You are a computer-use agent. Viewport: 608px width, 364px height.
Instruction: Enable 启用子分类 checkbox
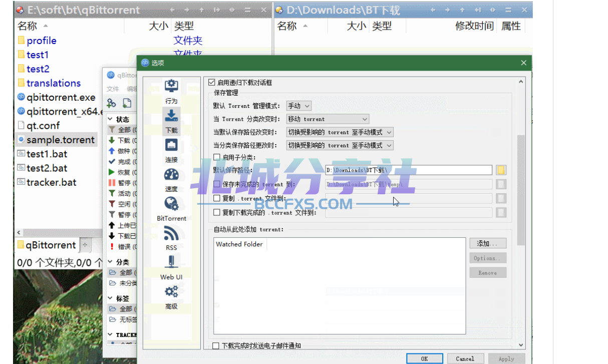tap(217, 157)
